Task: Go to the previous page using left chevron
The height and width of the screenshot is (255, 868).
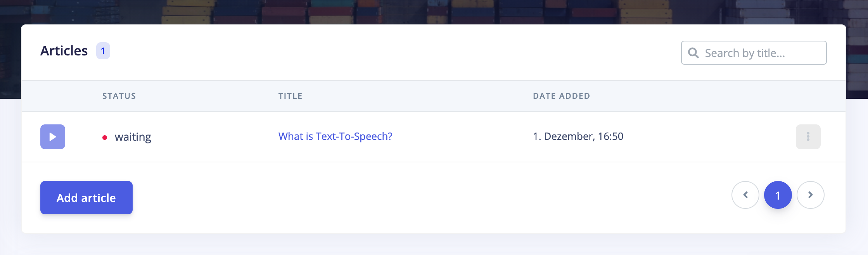Action: [745, 195]
